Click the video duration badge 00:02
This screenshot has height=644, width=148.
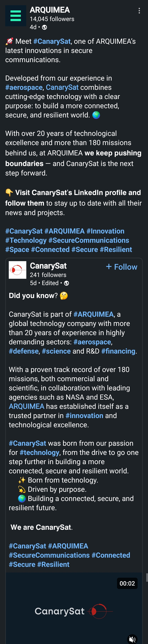pos(127,583)
